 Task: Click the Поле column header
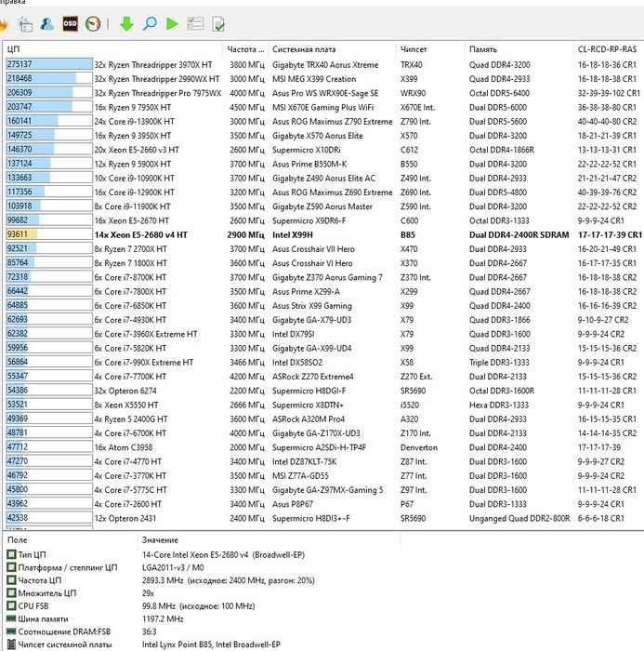[71, 539]
